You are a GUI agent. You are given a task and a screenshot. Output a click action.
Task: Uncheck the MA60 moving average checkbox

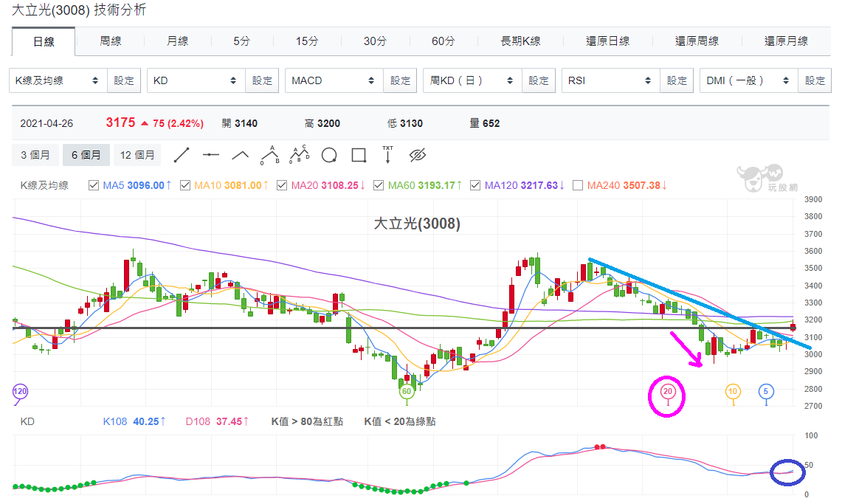[379, 185]
